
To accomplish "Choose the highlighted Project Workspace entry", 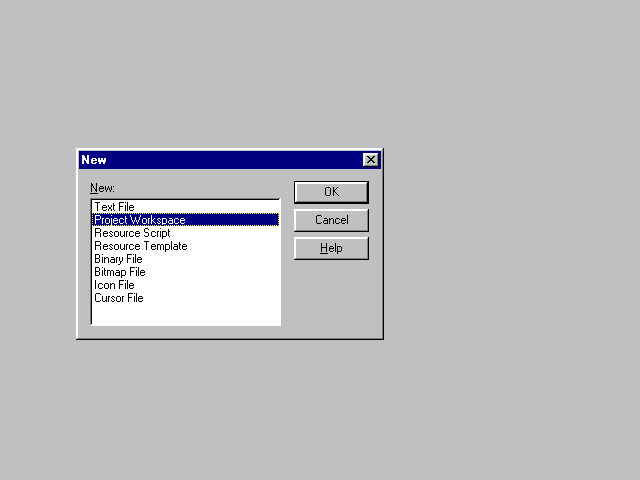I will tap(140, 220).
